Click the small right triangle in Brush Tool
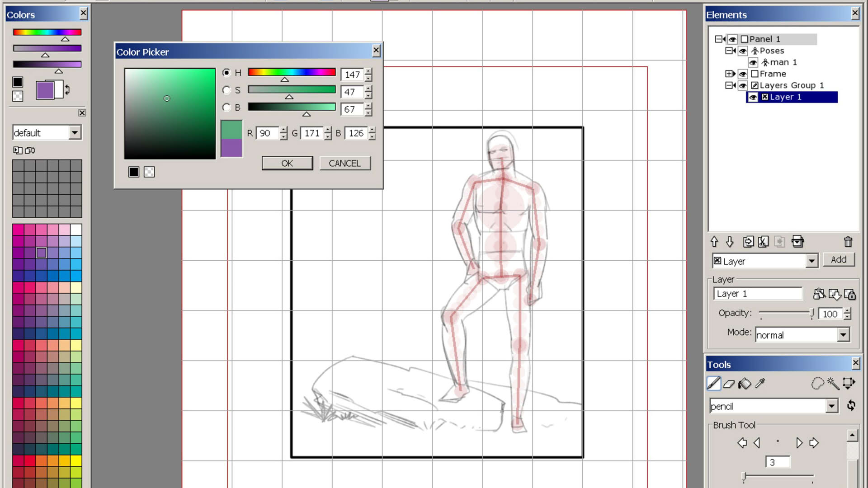868x488 pixels. (x=799, y=443)
